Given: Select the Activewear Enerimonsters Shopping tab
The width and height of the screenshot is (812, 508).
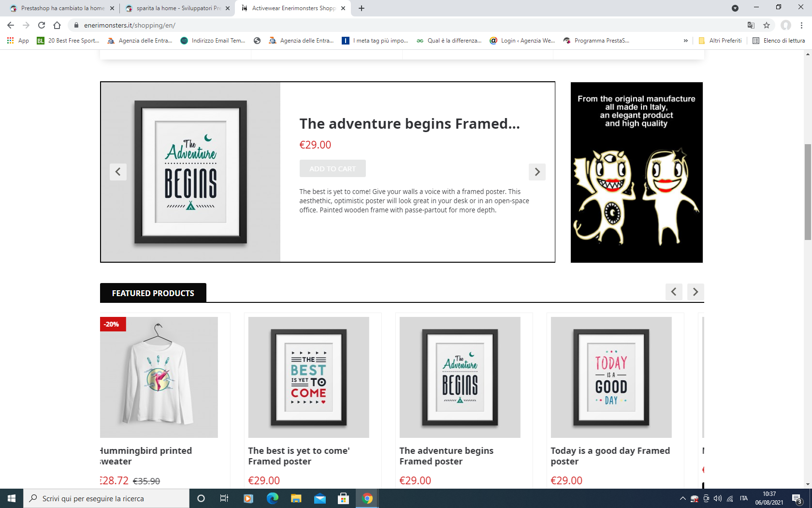Looking at the screenshot, I should pos(293,8).
